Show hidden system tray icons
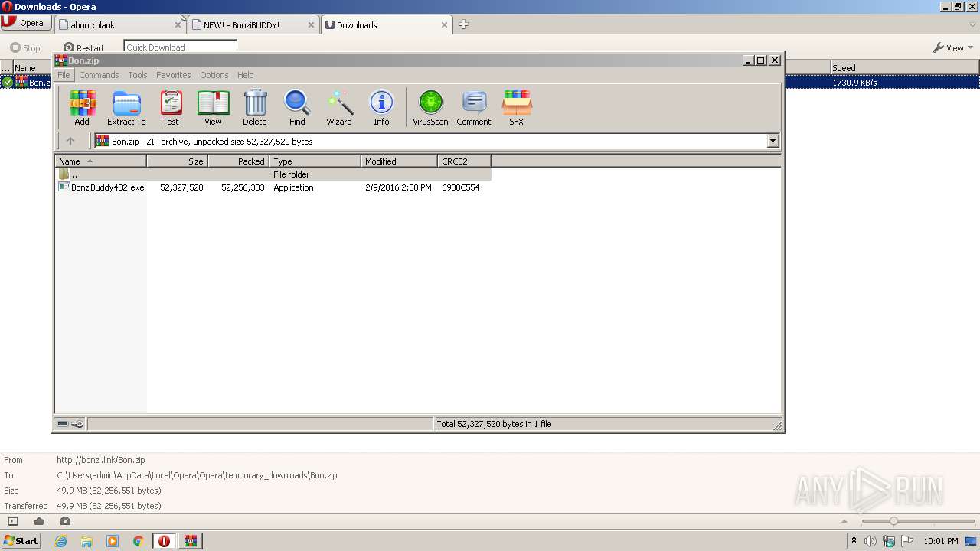Image resolution: width=980 pixels, height=551 pixels. [x=854, y=540]
